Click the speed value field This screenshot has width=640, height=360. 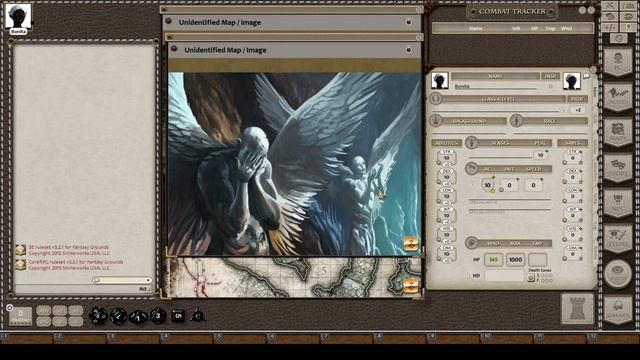(533, 185)
